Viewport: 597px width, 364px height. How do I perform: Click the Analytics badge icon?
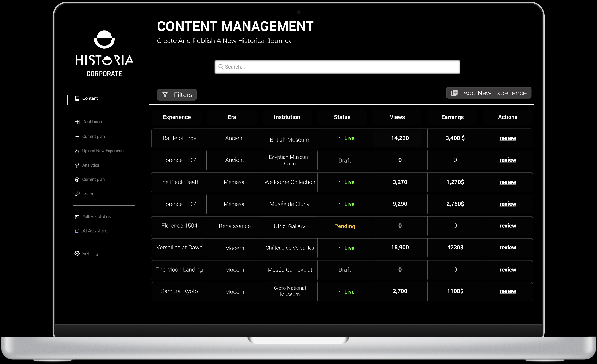coord(77,165)
